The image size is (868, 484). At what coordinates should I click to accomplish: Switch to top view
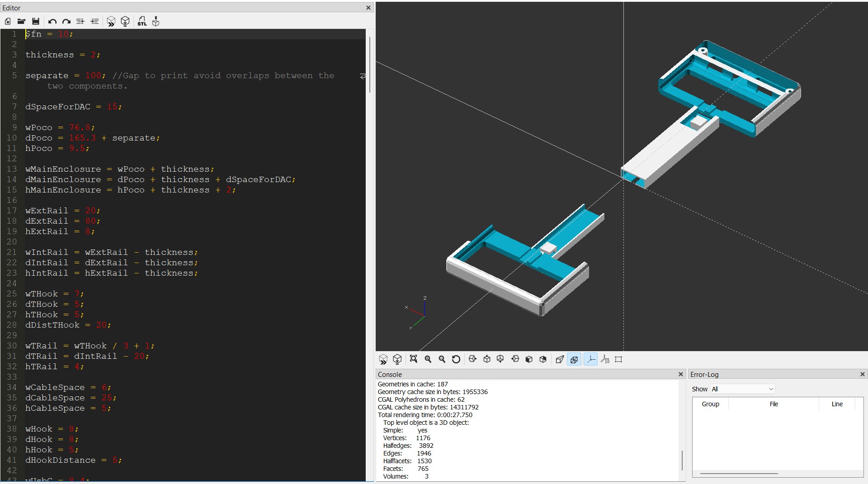click(487, 359)
